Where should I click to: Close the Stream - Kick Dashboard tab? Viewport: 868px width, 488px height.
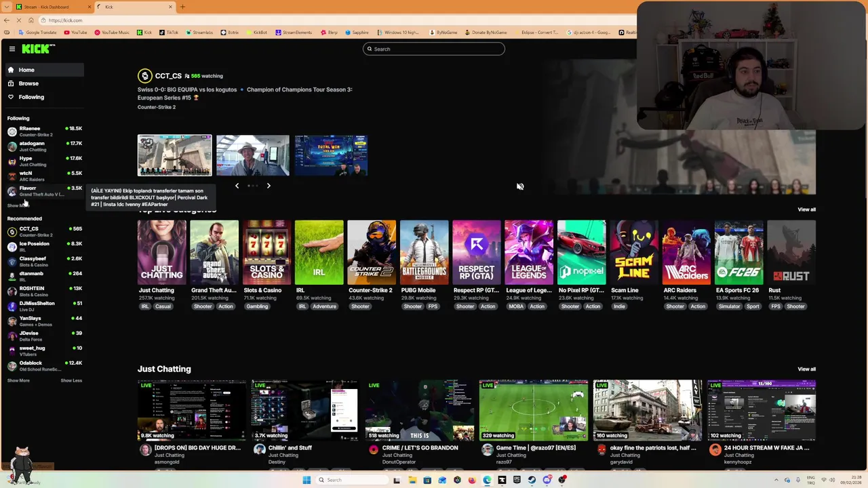point(89,7)
